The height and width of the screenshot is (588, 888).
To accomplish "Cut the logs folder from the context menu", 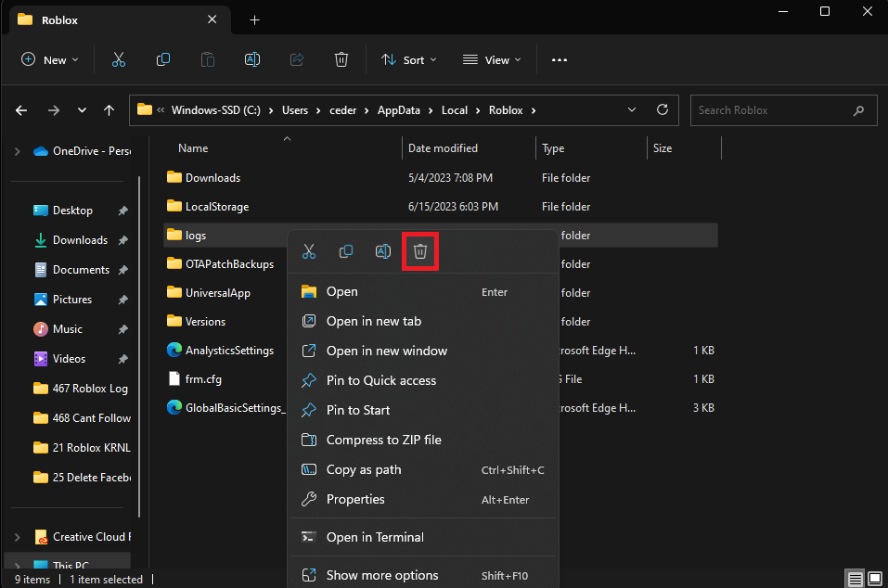I will [x=309, y=250].
